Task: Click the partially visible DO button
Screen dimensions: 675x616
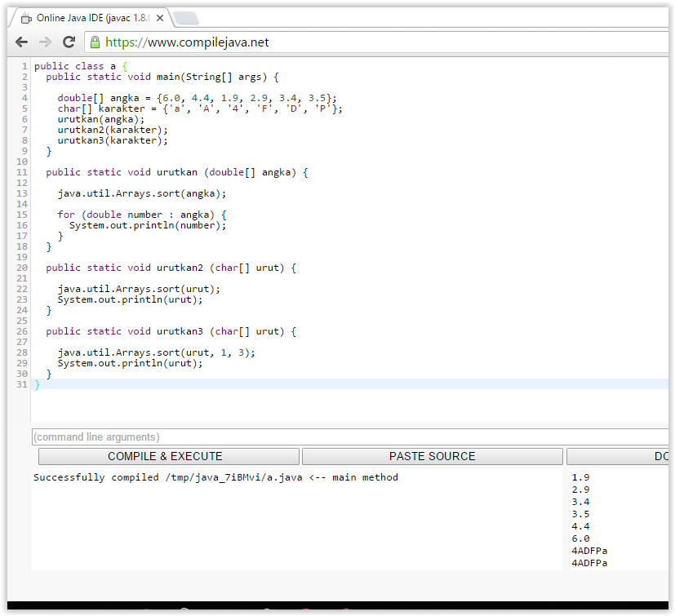Action: tap(618, 456)
